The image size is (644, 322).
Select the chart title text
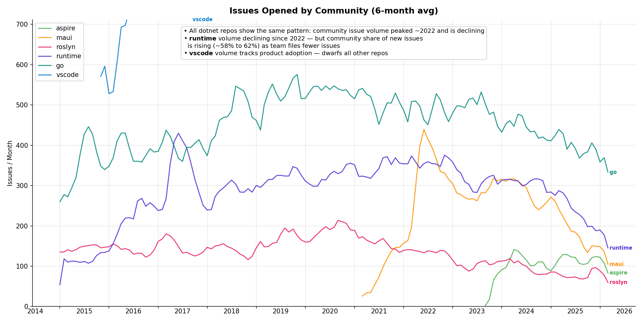pos(334,10)
